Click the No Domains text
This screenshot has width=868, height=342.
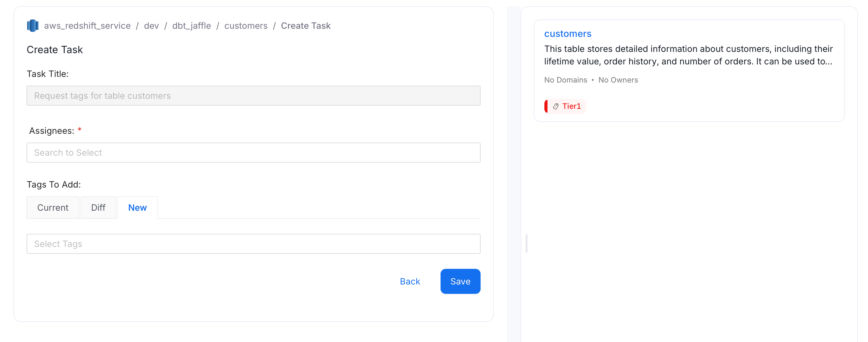(565, 80)
